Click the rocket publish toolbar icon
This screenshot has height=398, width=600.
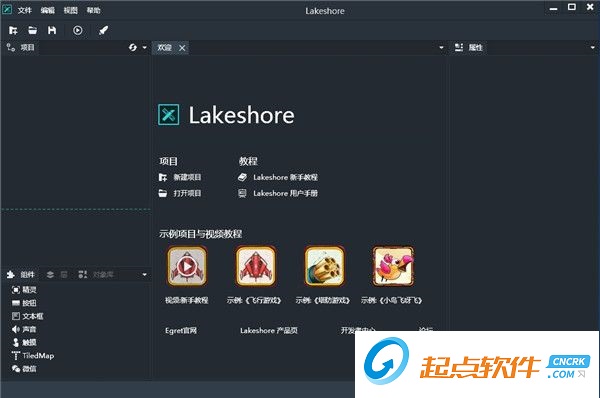click(x=103, y=30)
